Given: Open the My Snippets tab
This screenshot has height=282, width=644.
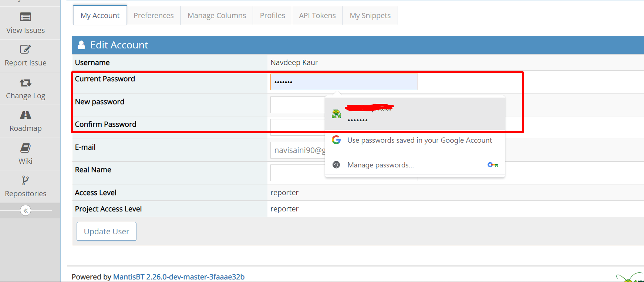Looking at the screenshot, I should [370, 16].
